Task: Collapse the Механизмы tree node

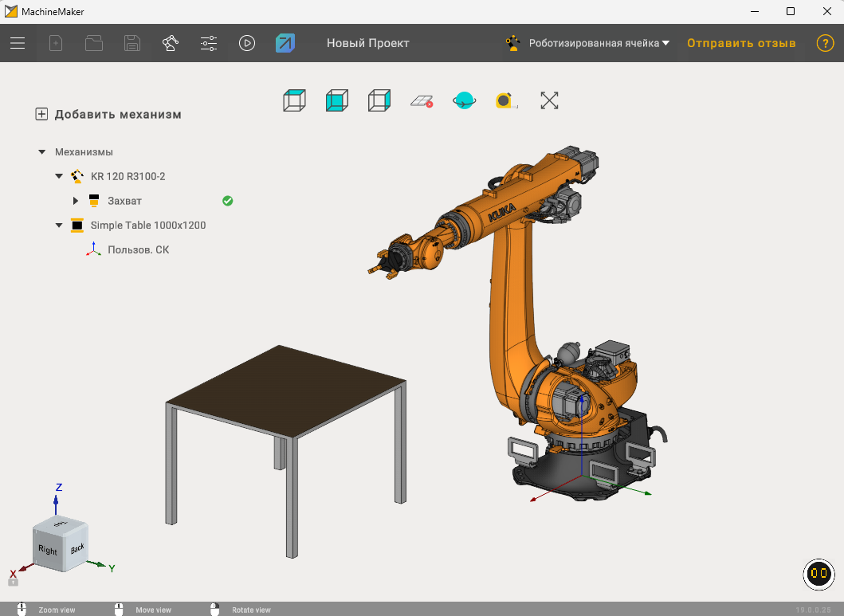Action: coord(41,151)
